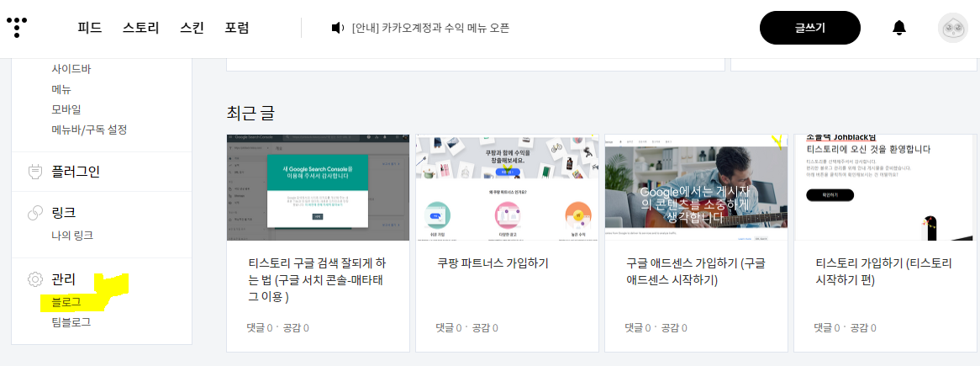
Task: Open the 구글 애드센스 post thumbnail
Action: [696, 187]
